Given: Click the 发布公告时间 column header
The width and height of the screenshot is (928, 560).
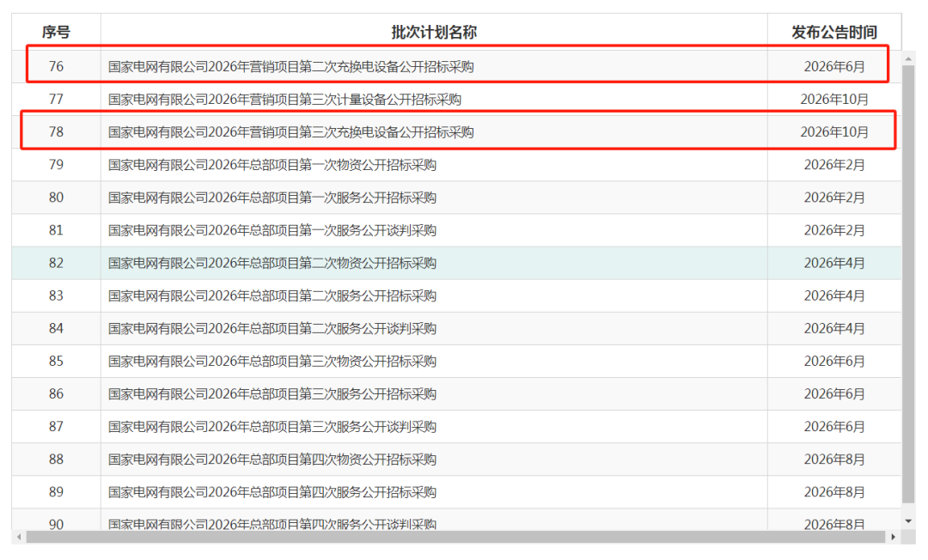Looking at the screenshot, I should (x=833, y=33).
